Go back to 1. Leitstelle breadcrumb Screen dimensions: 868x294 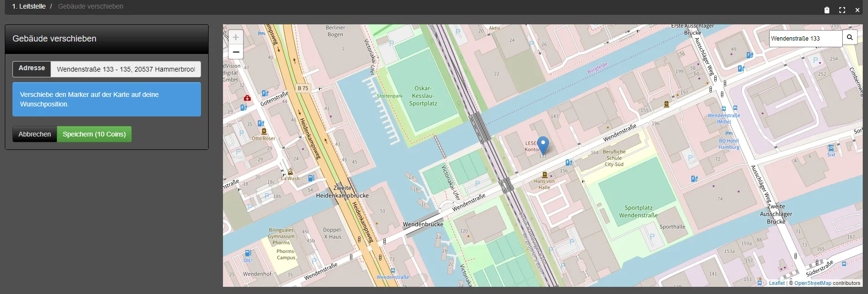29,6
